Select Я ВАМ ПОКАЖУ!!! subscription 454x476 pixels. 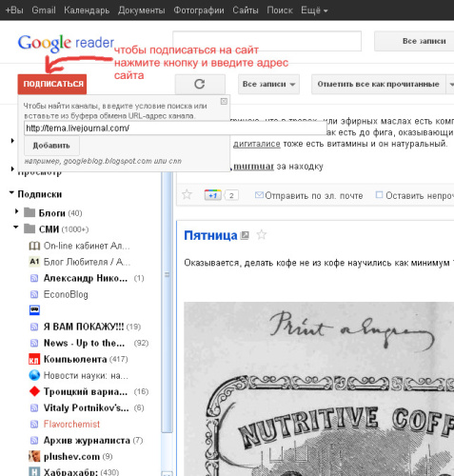click(84, 327)
